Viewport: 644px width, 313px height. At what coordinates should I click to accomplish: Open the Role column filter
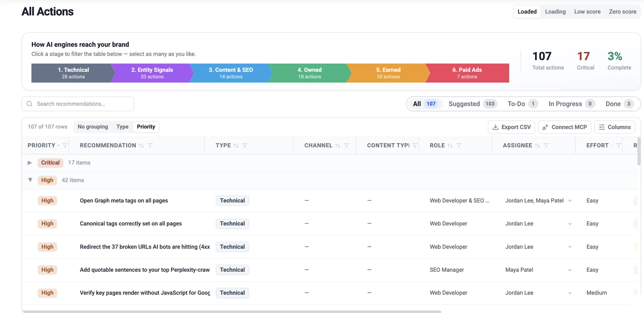(x=459, y=145)
